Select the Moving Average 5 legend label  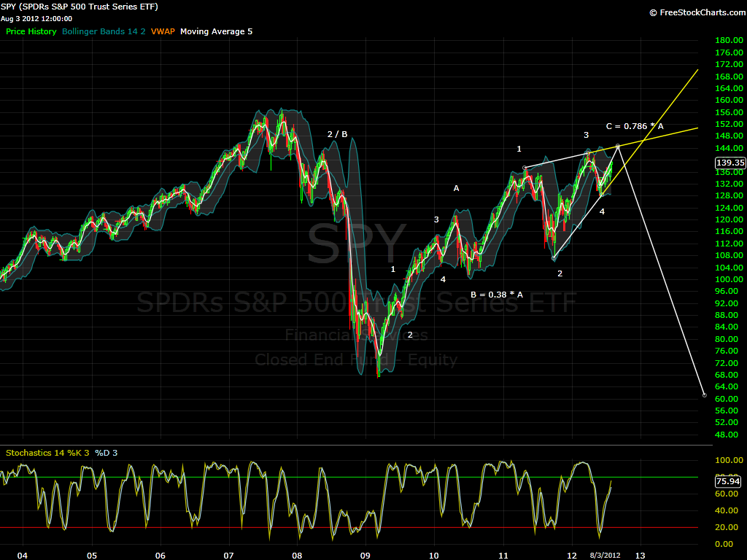tap(216, 31)
